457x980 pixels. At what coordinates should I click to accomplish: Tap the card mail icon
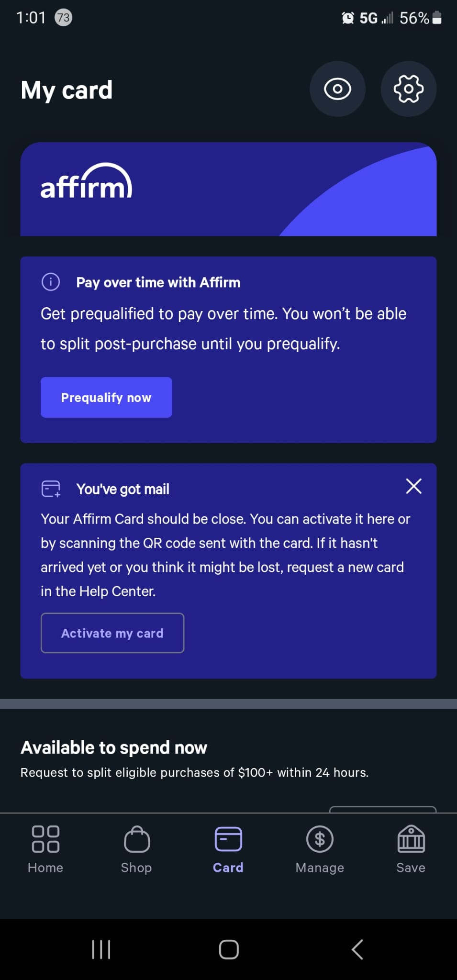51,489
